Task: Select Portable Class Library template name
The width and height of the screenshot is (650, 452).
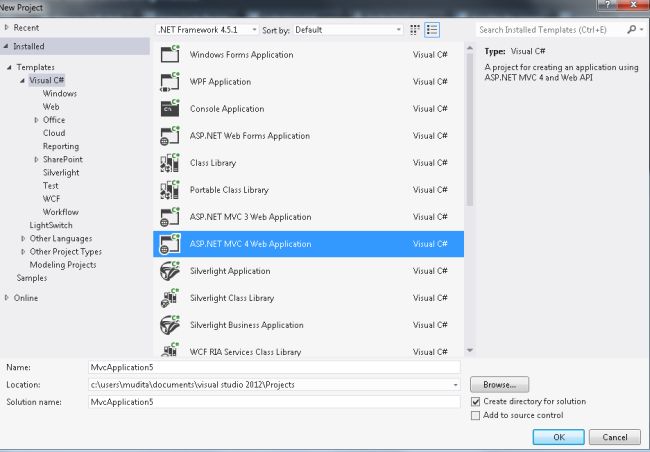Action: (229, 190)
